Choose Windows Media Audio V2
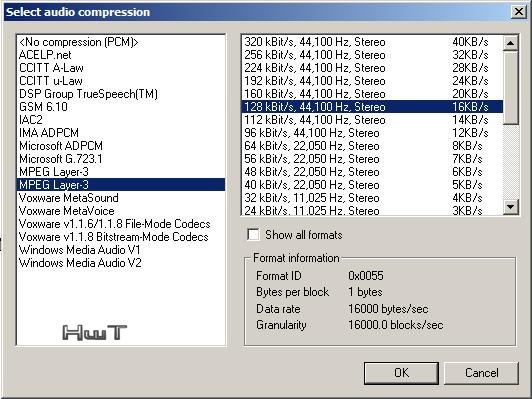532x399 pixels. click(120, 263)
